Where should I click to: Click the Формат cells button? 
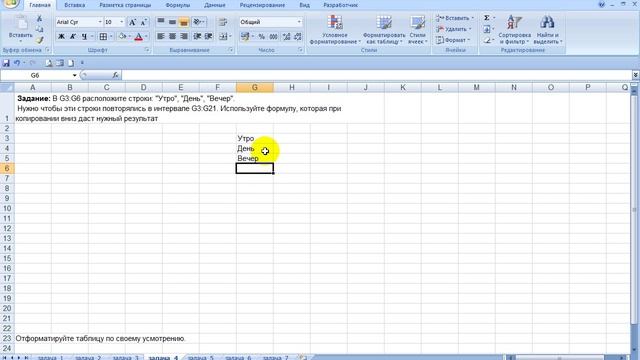coord(453,40)
